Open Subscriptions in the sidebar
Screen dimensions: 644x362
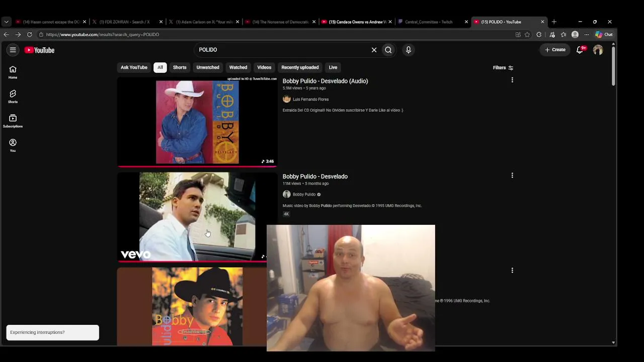[13, 121]
